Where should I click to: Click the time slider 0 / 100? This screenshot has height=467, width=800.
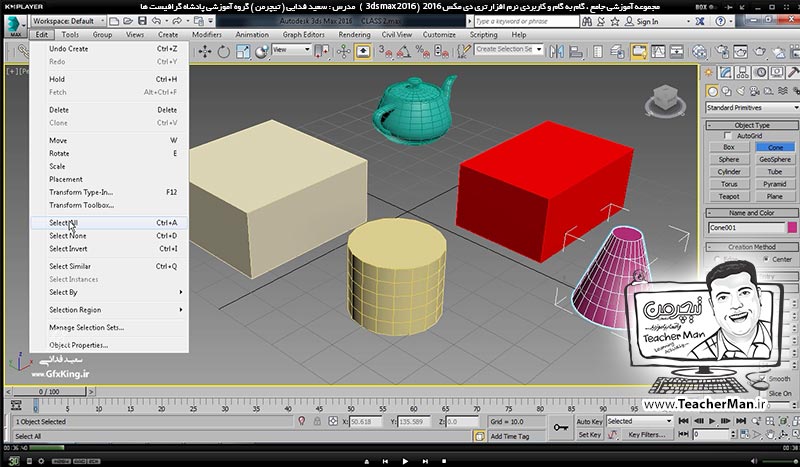[49, 391]
